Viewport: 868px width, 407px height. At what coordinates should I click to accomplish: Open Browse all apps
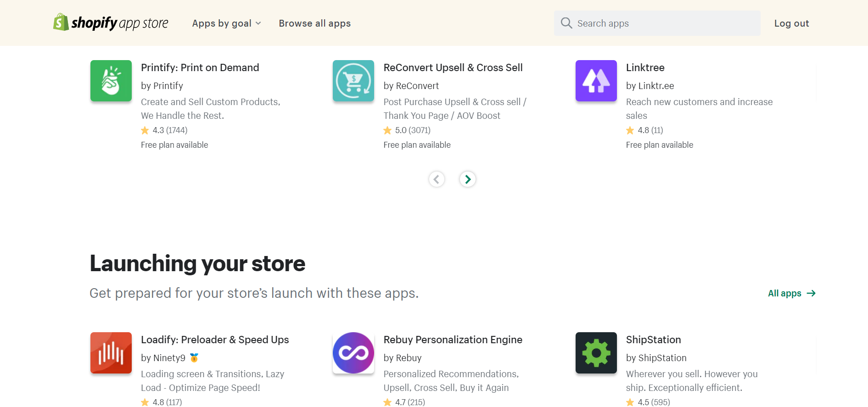(x=314, y=23)
